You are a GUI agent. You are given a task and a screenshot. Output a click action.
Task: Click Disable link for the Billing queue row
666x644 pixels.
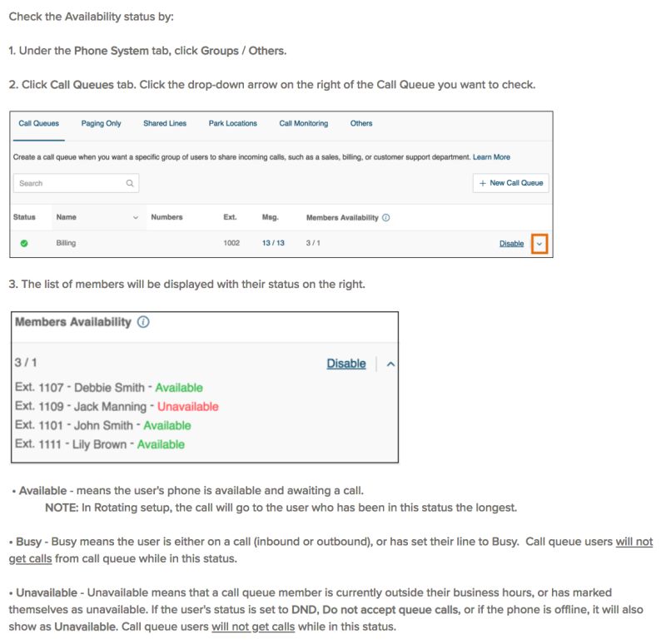(511, 243)
